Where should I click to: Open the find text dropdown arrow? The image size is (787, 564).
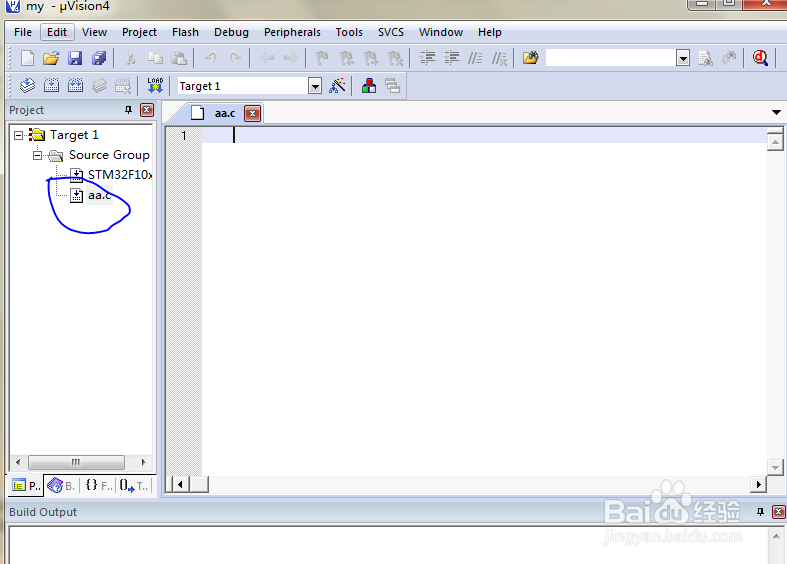pos(683,59)
